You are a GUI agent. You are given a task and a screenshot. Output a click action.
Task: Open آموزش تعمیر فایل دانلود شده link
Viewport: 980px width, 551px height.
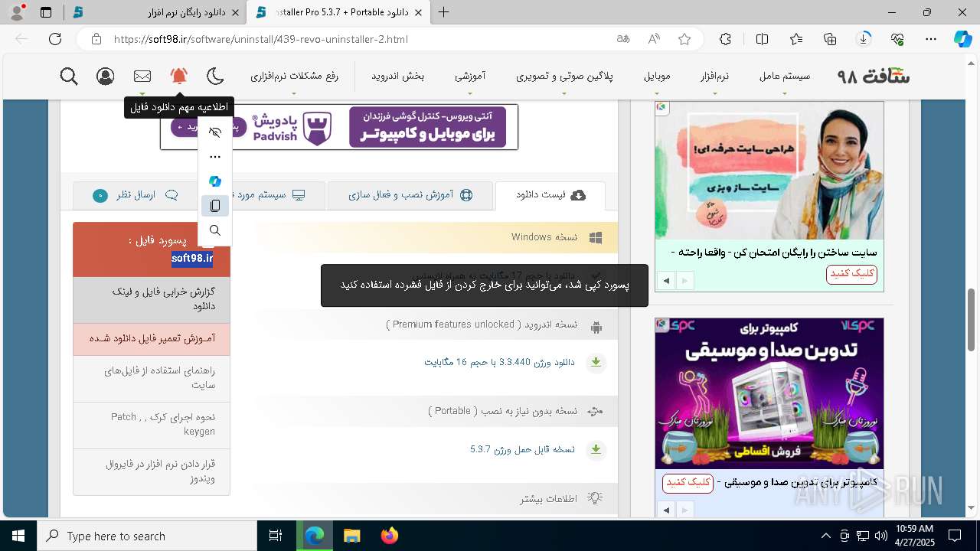click(152, 338)
